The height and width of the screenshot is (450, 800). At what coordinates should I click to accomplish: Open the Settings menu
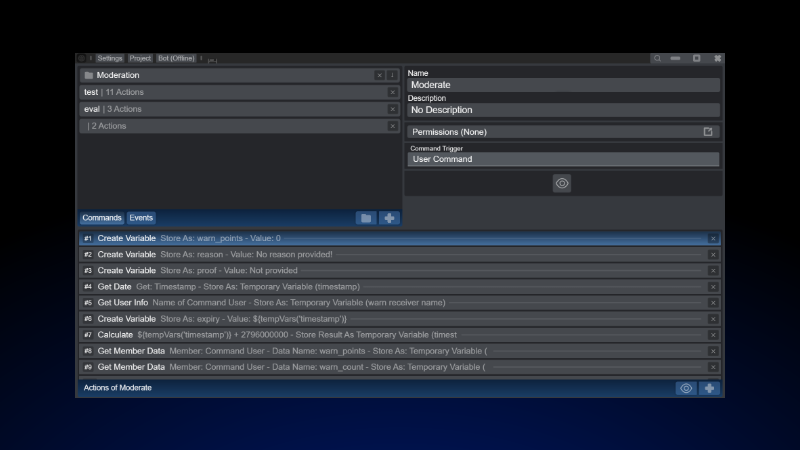point(110,59)
